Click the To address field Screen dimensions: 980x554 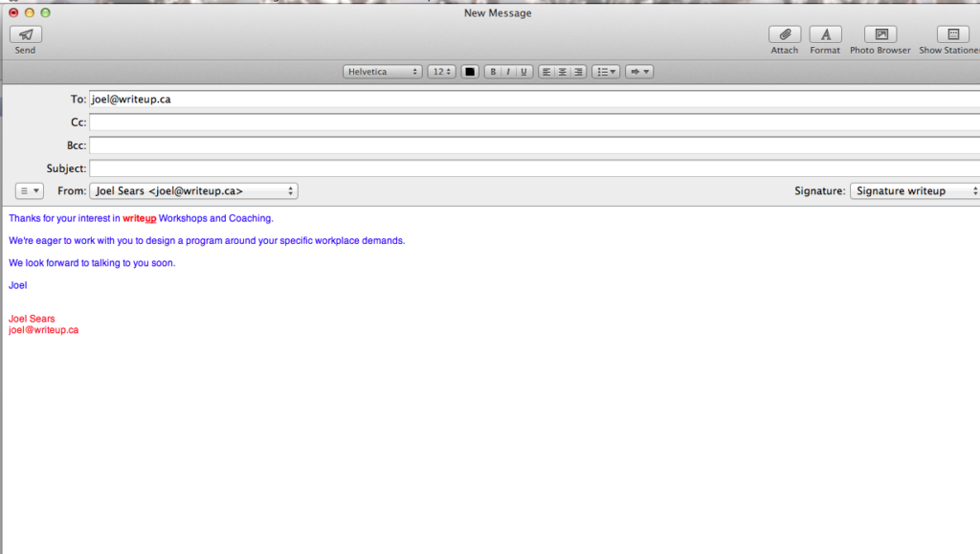[534, 100]
